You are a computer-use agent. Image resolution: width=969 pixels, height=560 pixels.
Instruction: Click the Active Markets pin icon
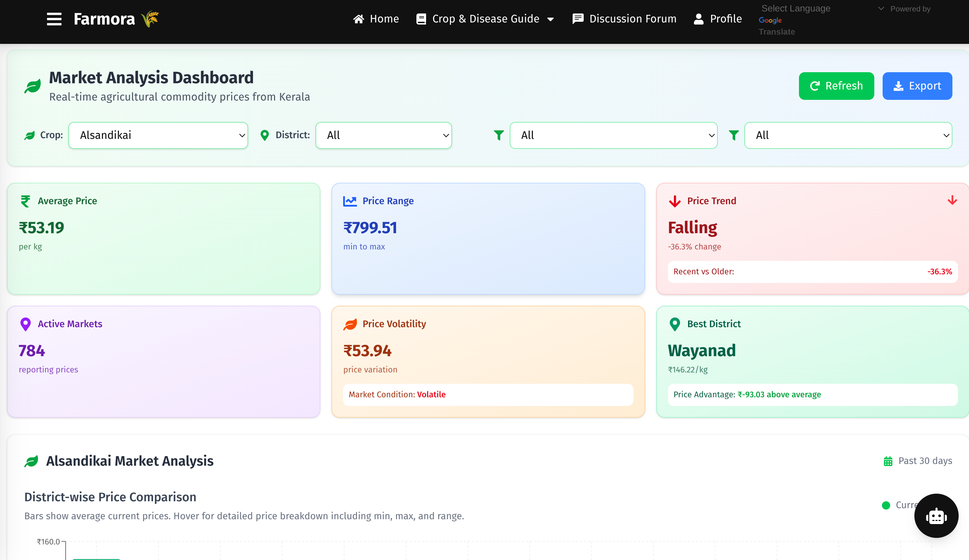click(25, 324)
